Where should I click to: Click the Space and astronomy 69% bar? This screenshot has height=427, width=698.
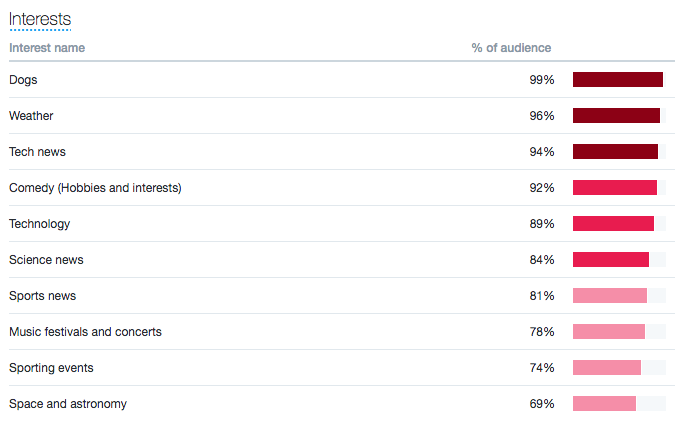(x=604, y=404)
